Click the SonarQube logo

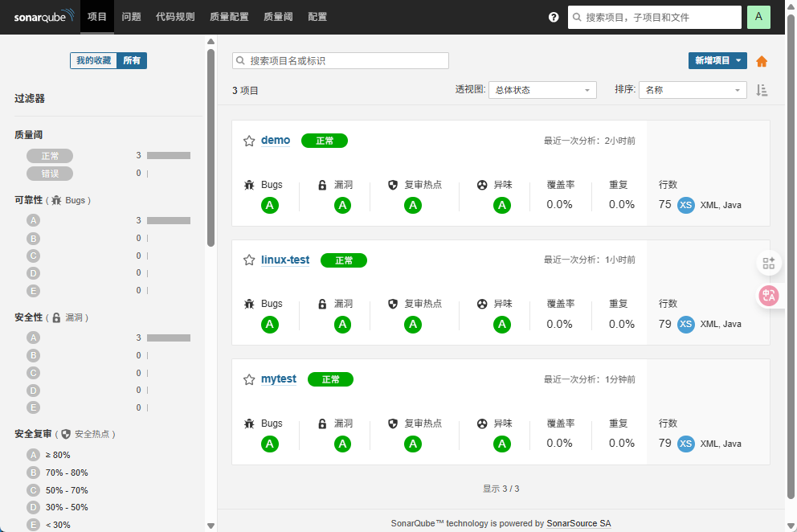tap(44, 16)
